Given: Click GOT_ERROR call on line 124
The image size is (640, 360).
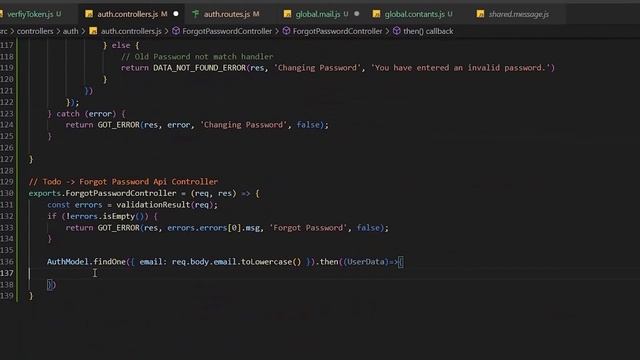Looking at the screenshot, I should [x=118, y=125].
